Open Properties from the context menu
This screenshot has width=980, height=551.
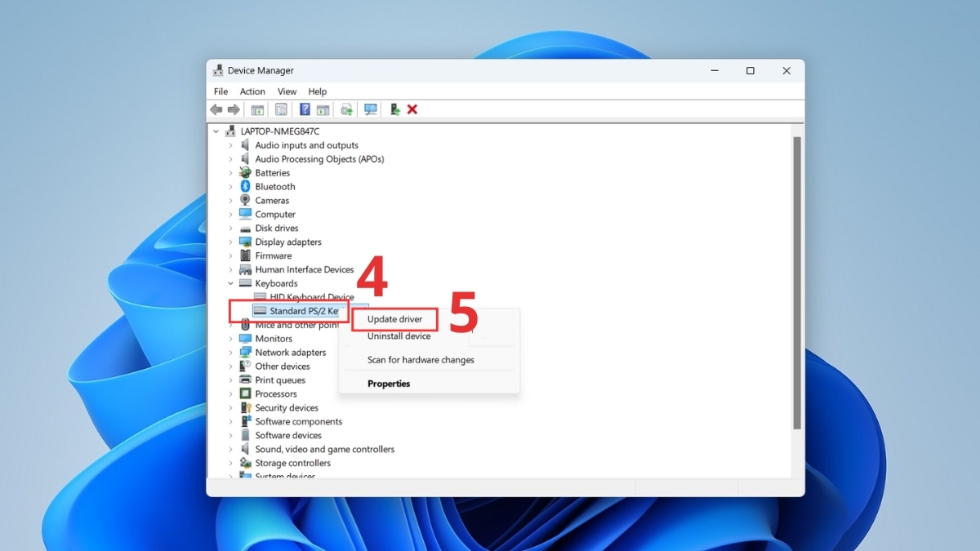pyautogui.click(x=388, y=383)
